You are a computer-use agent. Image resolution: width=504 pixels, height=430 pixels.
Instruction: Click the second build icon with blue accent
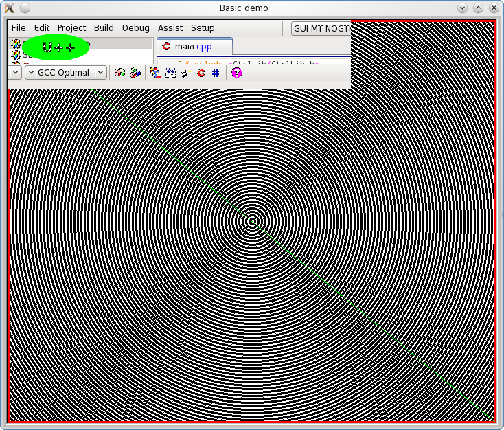point(135,72)
